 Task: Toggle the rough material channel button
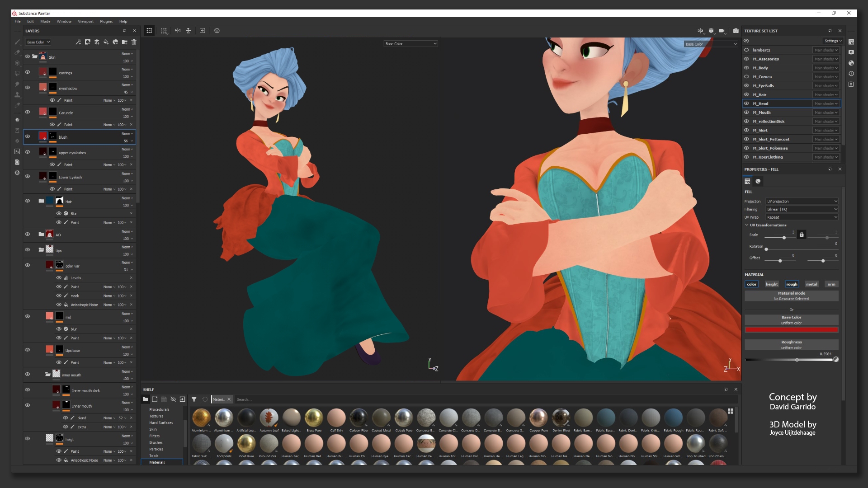point(792,284)
